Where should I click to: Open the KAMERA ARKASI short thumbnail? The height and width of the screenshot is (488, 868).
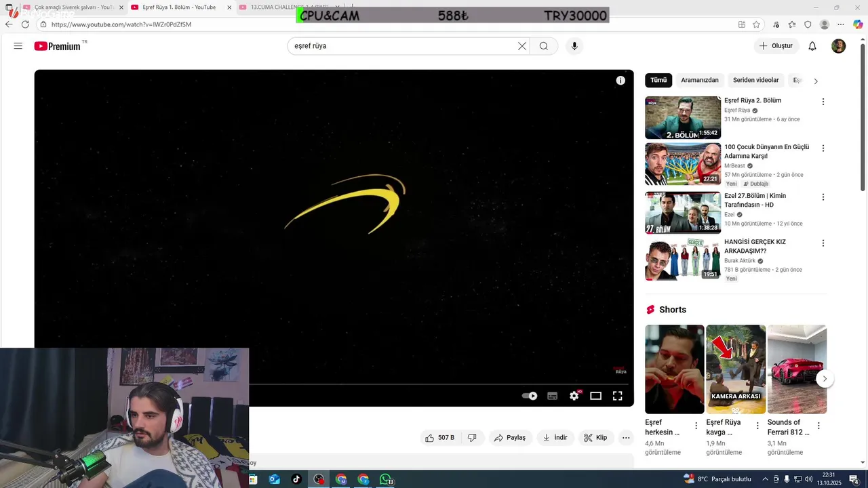click(736, 369)
